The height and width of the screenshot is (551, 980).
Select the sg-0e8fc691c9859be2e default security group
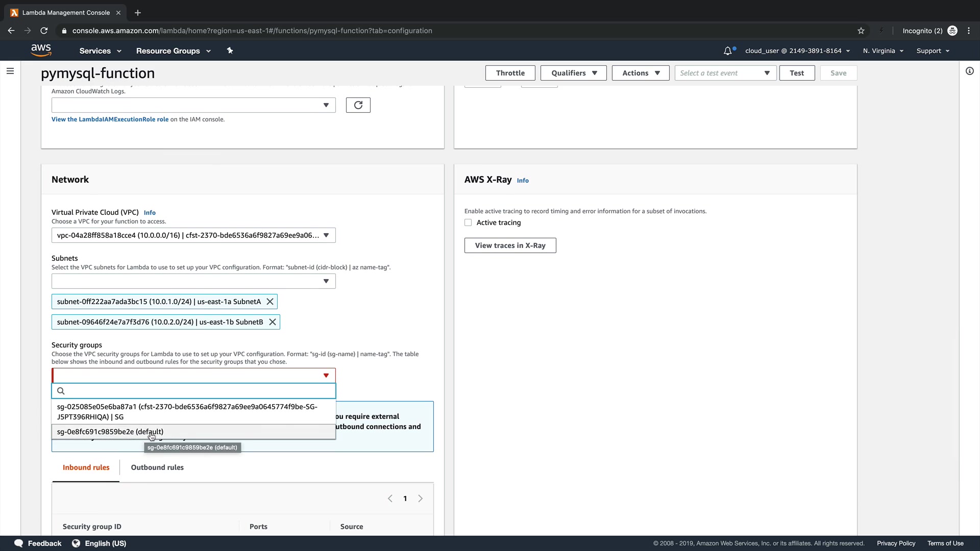(x=110, y=432)
